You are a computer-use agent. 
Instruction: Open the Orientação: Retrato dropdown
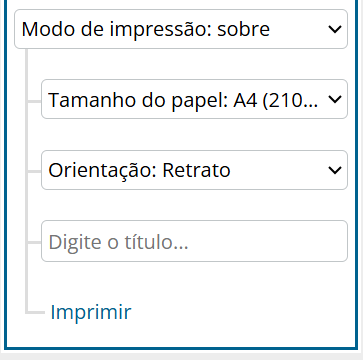[x=194, y=170]
